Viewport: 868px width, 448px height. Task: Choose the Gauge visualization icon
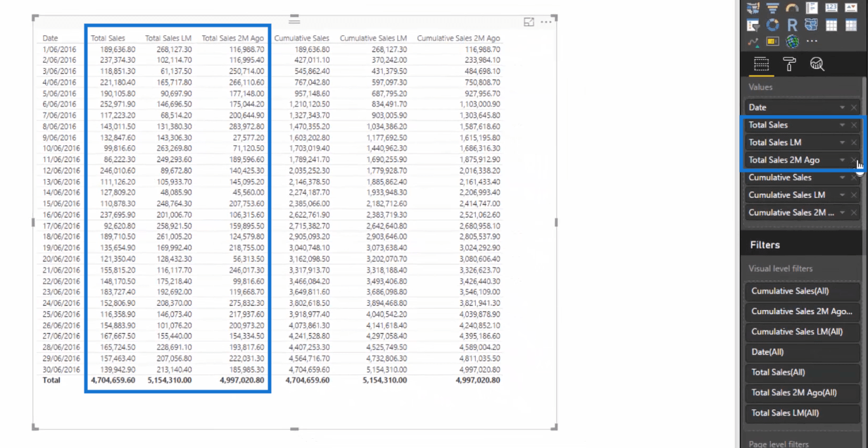tap(793, 8)
